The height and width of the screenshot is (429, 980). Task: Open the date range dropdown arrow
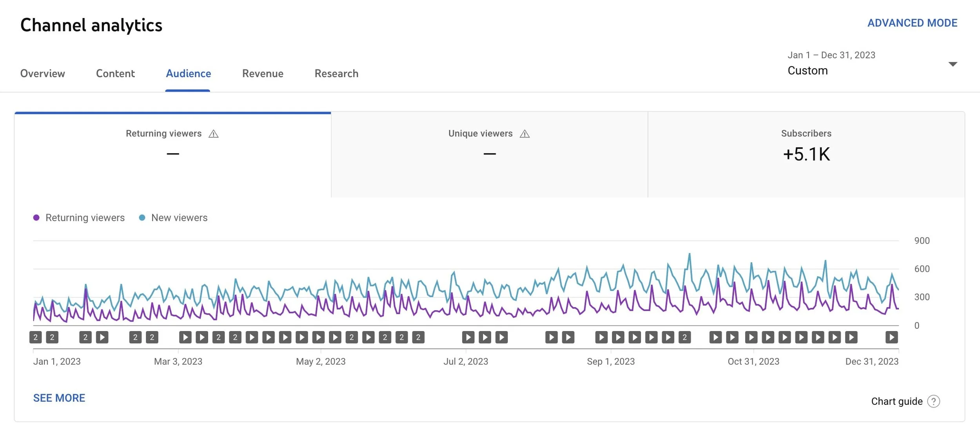[x=953, y=64]
